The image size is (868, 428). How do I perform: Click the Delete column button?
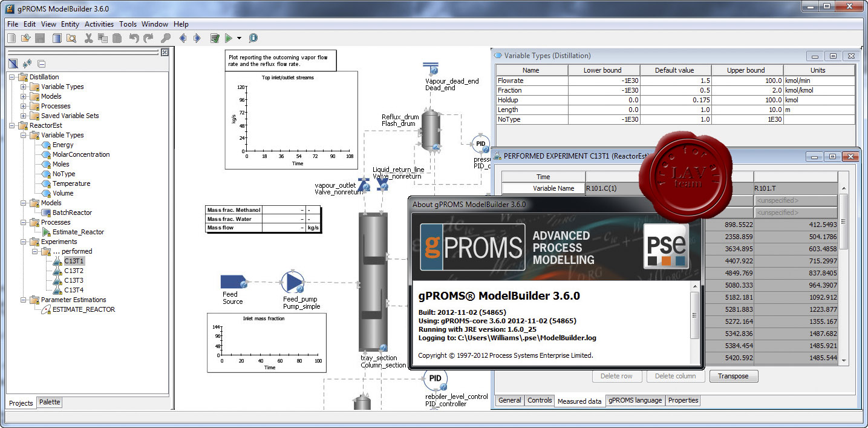click(x=675, y=376)
